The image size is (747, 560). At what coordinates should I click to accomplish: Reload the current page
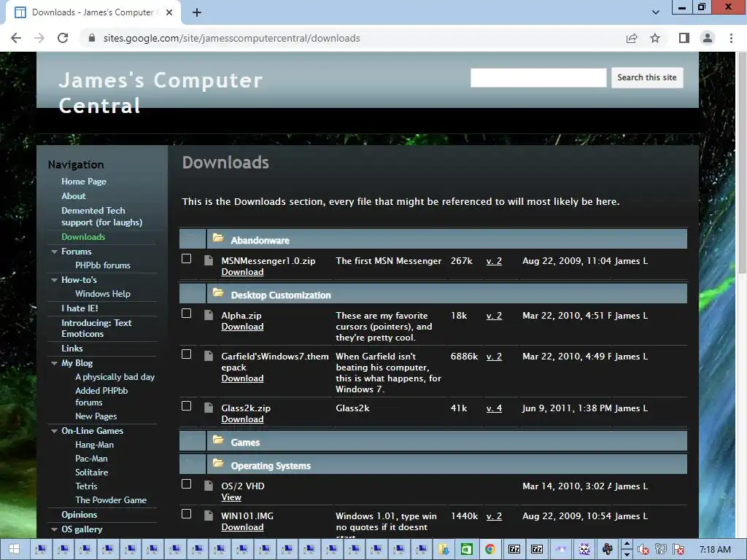(x=63, y=38)
